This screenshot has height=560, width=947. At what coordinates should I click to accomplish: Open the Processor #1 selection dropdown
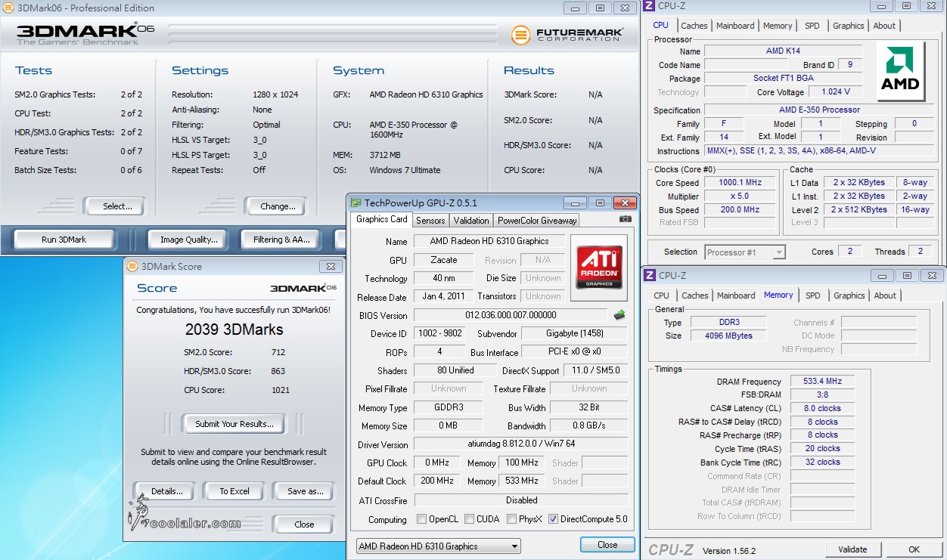point(746,252)
